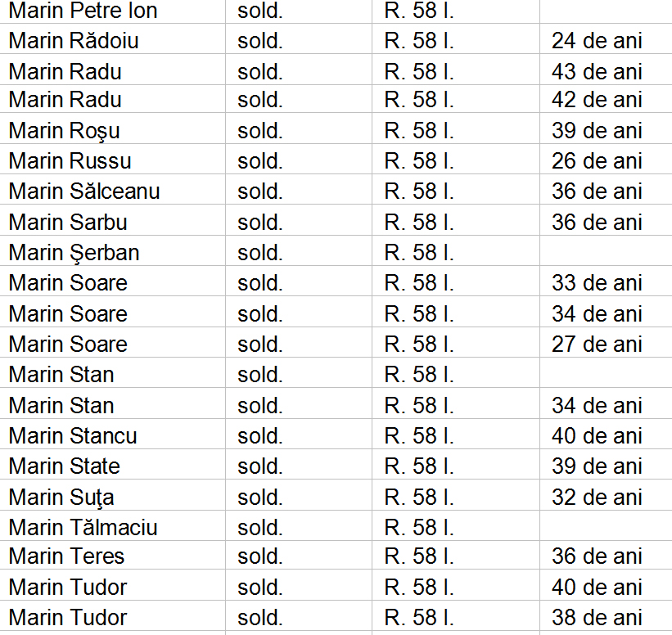Select the empty age cell in Marin Şerban's row

point(605,253)
